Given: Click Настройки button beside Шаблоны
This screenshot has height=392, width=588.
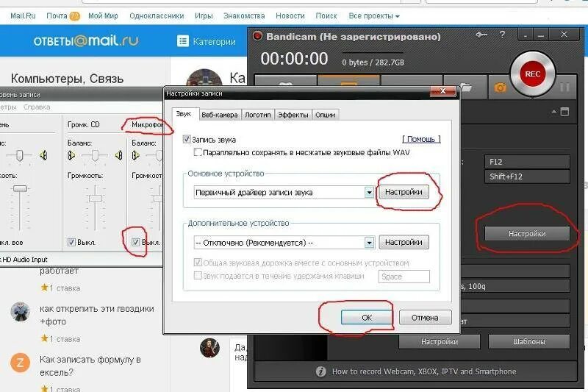Looking at the screenshot, I should [439, 342].
